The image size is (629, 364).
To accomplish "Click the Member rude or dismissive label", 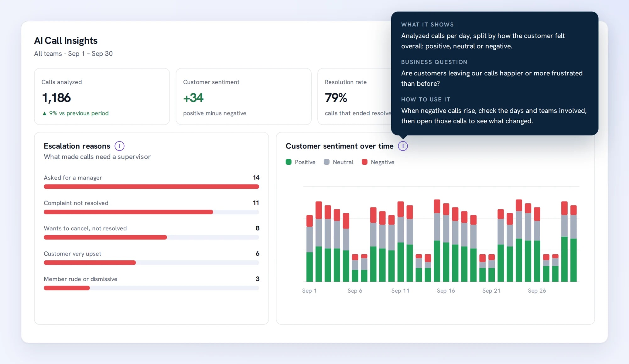I will tap(81, 279).
